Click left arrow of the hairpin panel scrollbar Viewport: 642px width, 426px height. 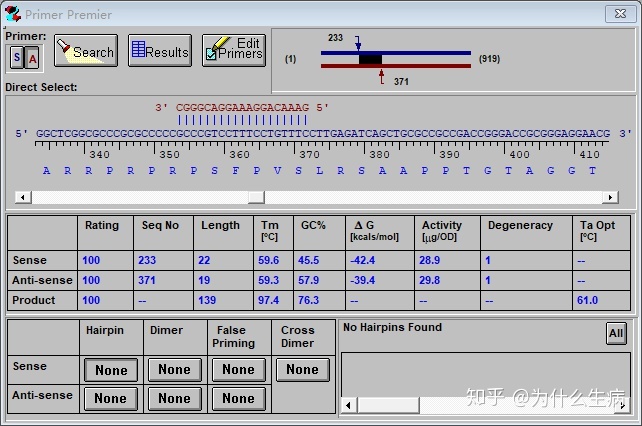[349, 406]
